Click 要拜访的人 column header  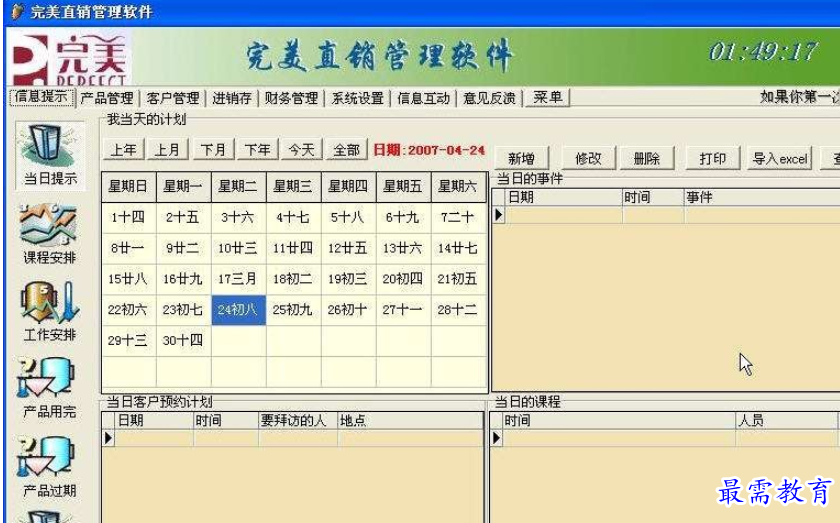coord(298,421)
